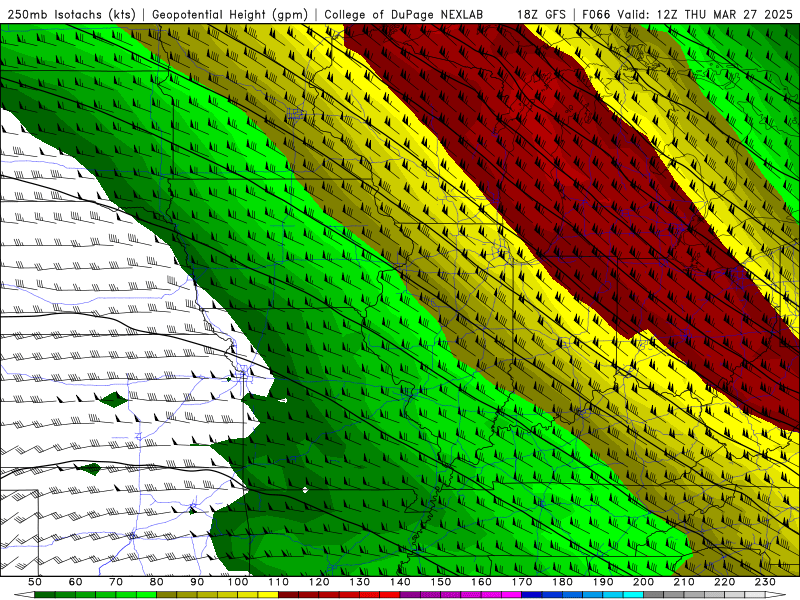Screen dimensions: 800x600
Task: Click the bright yellow colorbar segment left of 110
Action: [268, 595]
